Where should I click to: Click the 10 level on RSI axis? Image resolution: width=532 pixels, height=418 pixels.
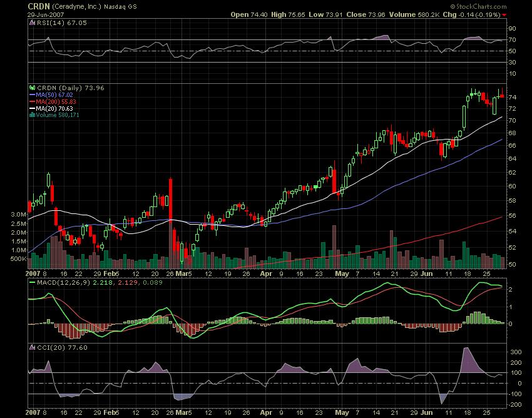tap(512, 74)
